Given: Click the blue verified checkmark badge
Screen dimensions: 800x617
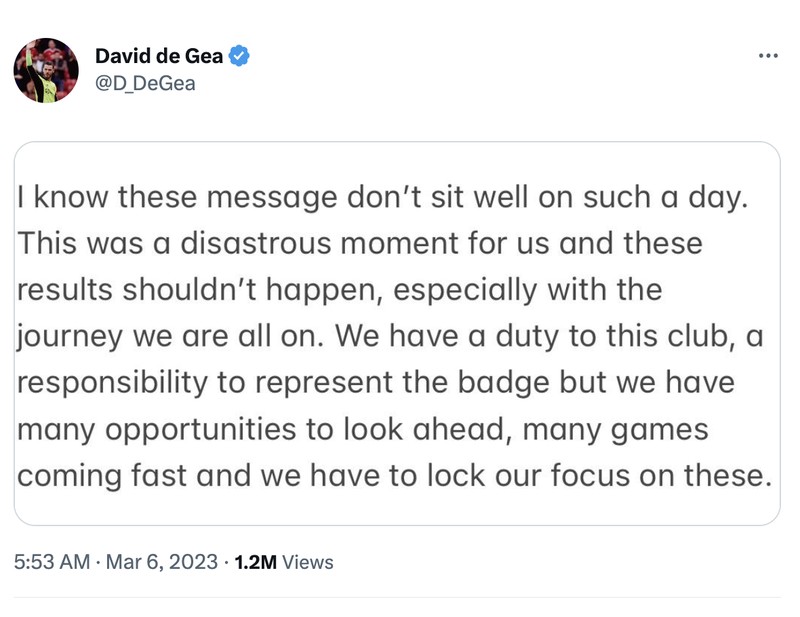Looking at the screenshot, I should (x=239, y=56).
